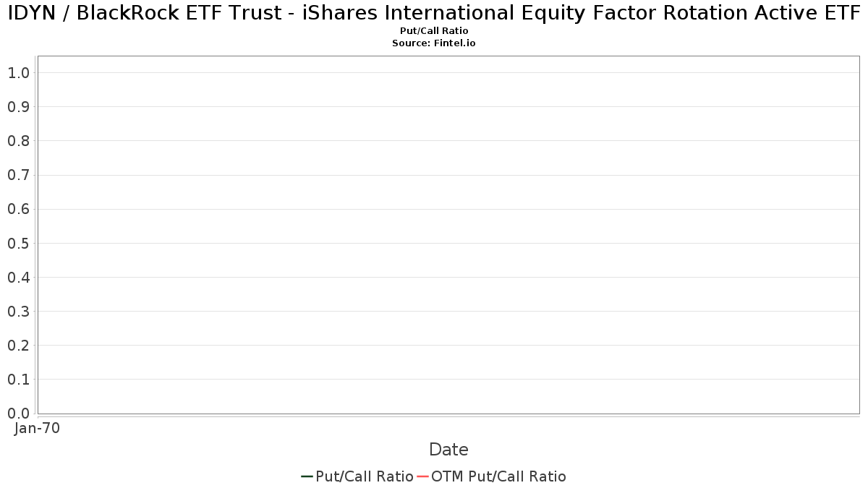Click the red OTM legend line marker
This screenshot has width=868, height=488.
point(422,476)
